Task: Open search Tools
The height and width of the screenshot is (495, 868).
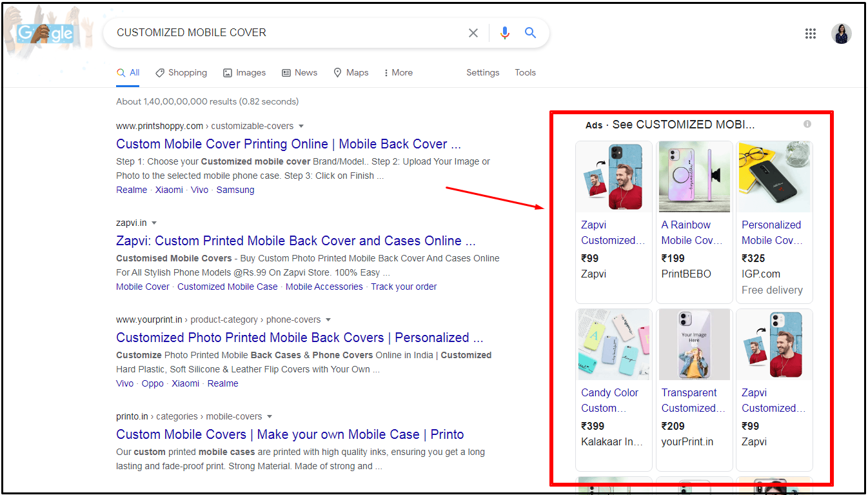Action: tap(526, 73)
